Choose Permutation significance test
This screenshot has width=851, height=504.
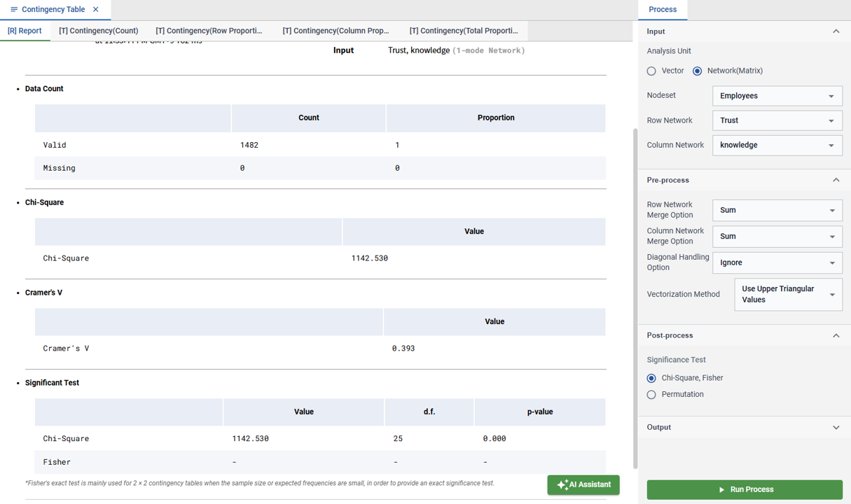tap(651, 395)
